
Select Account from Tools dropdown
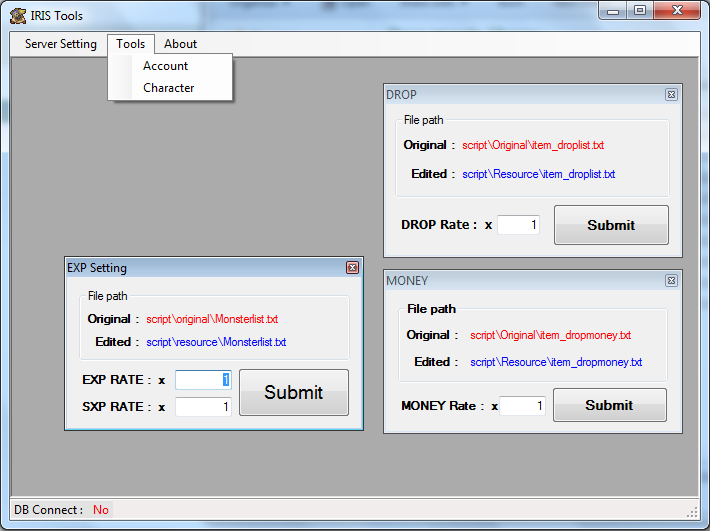click(x=166, y=66)
